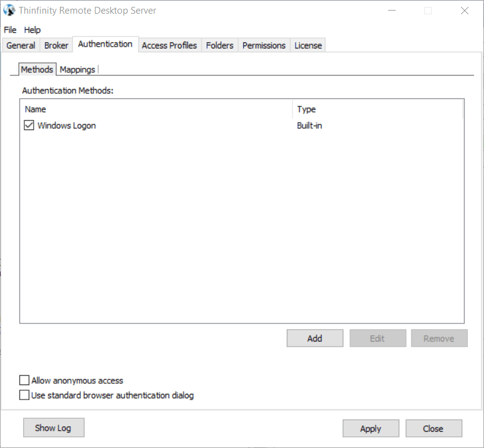The image size is (484, 448).
Task: Open the Help menu
Action: 32,30
